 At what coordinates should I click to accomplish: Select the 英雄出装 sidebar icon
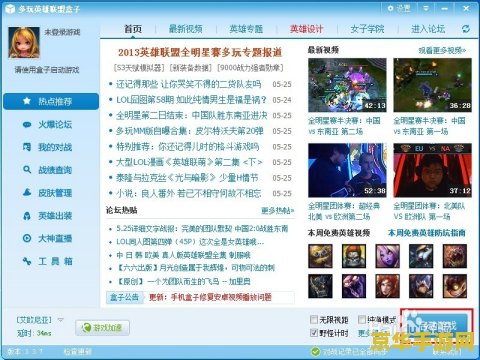click(x=27, y=216)
